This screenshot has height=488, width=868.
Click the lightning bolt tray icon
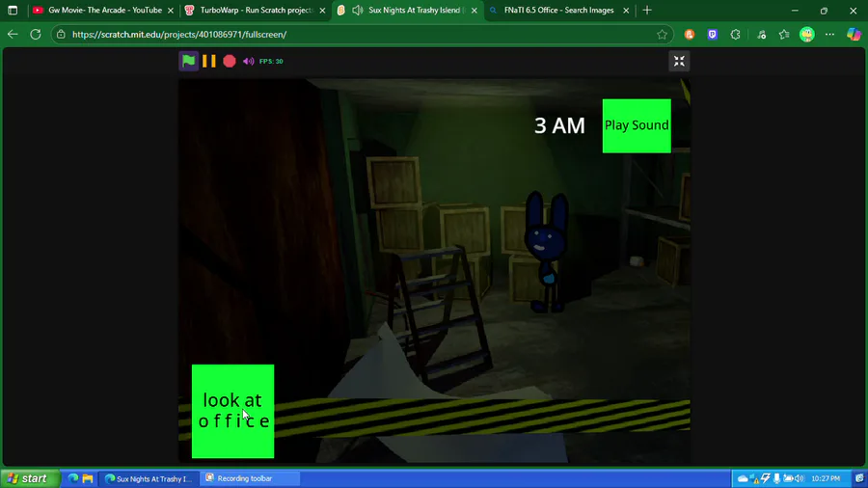coord(766,478)
